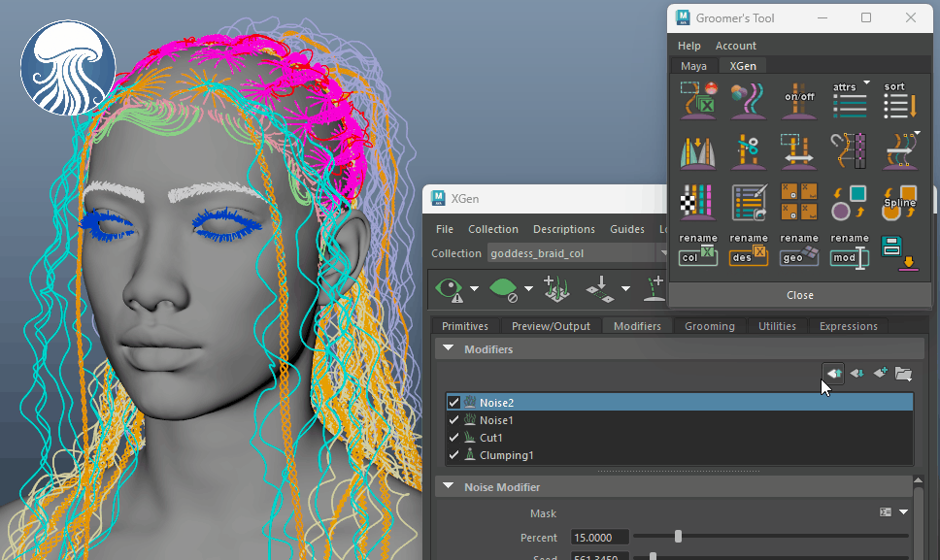Switch to the Preview/Output tab
Viewport: 940px width, 560px height.
(551, 326)
